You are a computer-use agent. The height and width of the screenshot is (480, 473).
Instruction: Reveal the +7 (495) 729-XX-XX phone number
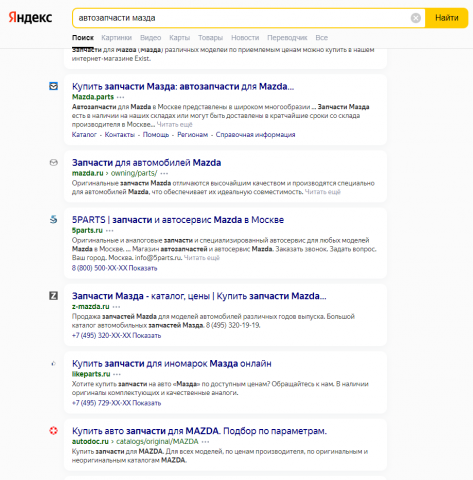tap(116, 403)
